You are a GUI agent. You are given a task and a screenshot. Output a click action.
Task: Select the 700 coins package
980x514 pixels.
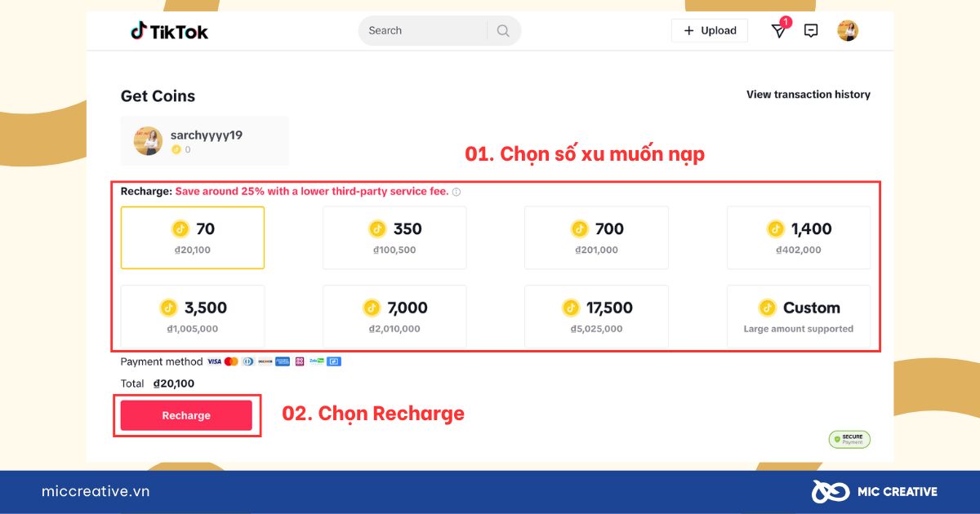(x=596, y=237)
